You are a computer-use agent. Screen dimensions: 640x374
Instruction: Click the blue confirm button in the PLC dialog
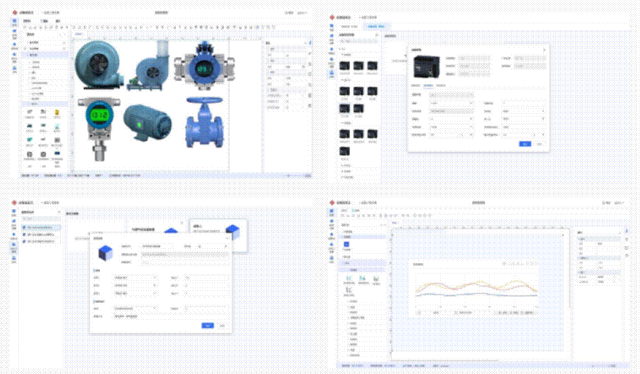point(525,144)
